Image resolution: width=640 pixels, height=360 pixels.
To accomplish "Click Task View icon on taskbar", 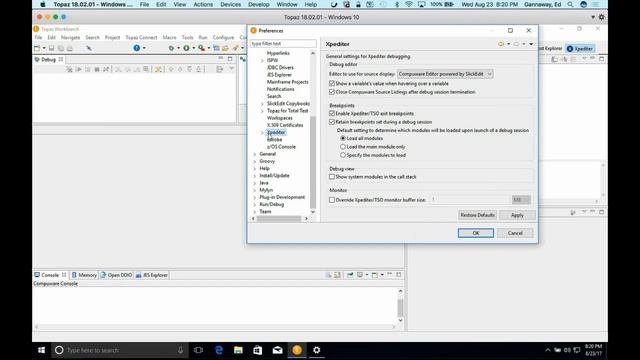I will pyautogui.click(x=199, y=350).
